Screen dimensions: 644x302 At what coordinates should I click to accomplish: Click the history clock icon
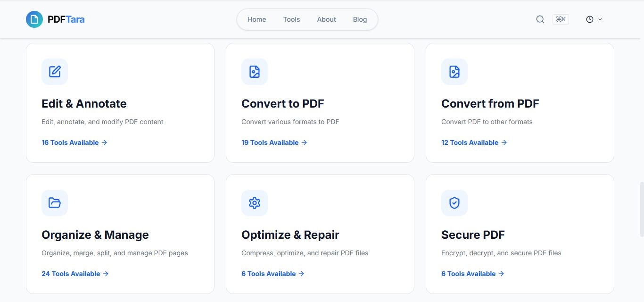click(589, 19)
